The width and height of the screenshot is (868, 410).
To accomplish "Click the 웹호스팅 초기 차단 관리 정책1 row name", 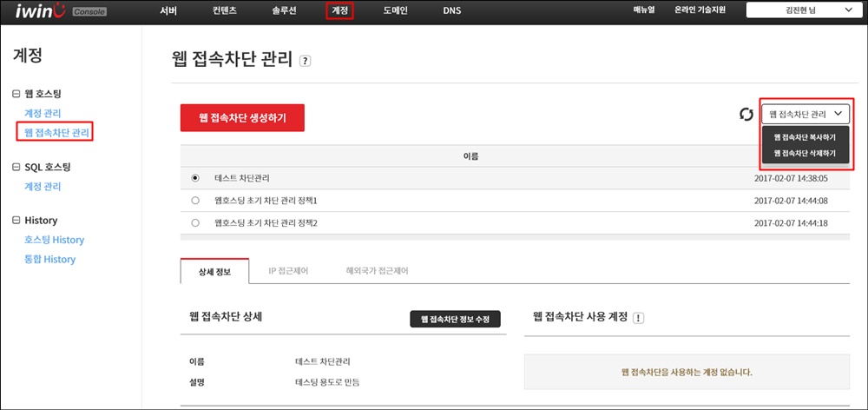I will (x=265, y=201).
